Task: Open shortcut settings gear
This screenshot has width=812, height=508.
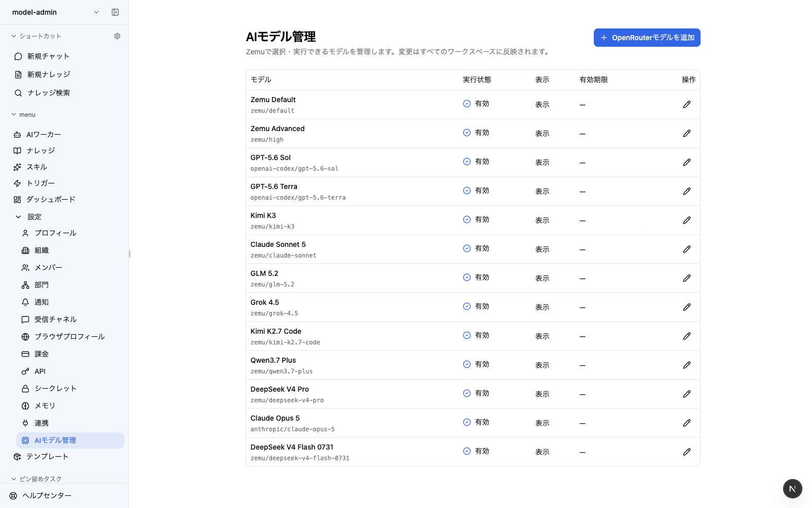Action: point(117,36)
